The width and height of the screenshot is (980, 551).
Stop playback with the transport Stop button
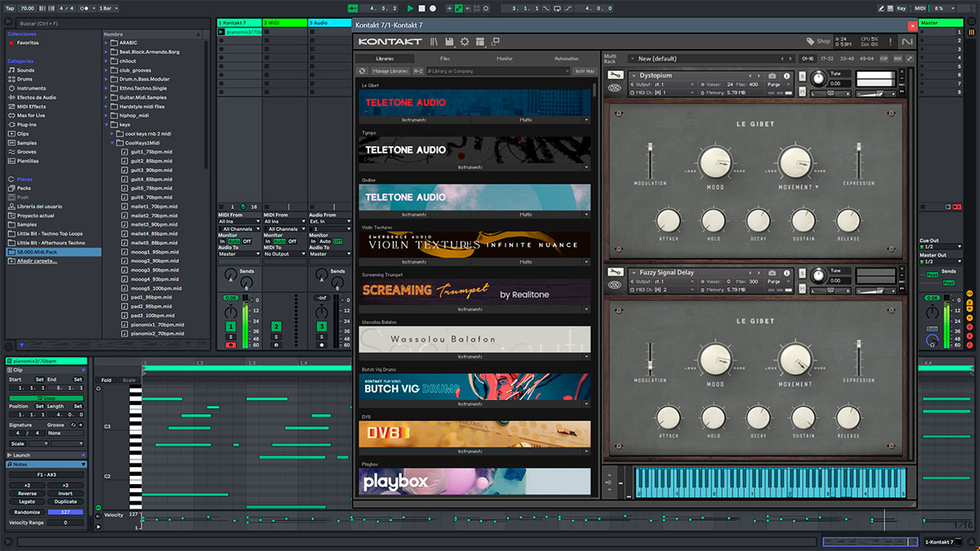click(x=421, y=8)
